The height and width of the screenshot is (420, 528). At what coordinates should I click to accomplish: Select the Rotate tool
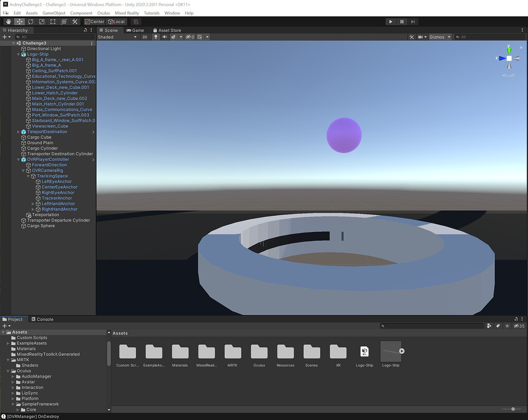point(30,21)
